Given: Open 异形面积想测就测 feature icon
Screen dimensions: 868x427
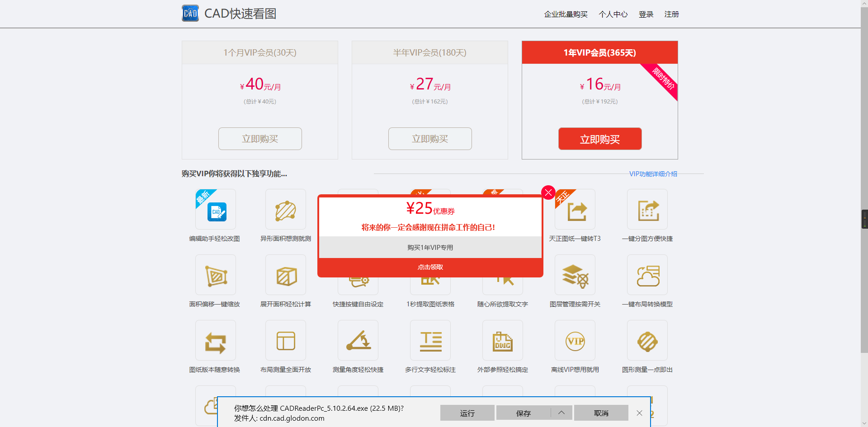Looking at the screenshot, I should click(x=286, y=209).
